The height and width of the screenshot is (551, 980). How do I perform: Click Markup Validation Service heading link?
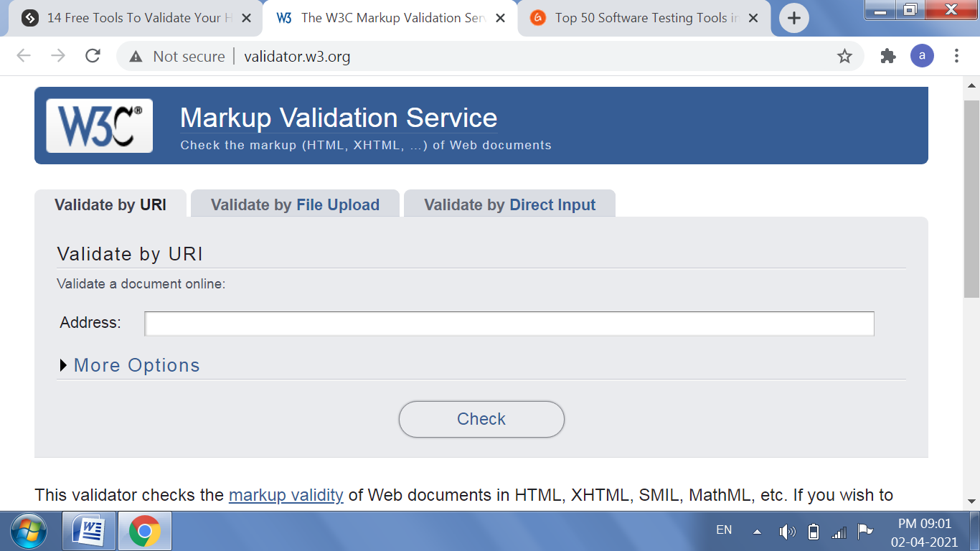click(339, 118)
